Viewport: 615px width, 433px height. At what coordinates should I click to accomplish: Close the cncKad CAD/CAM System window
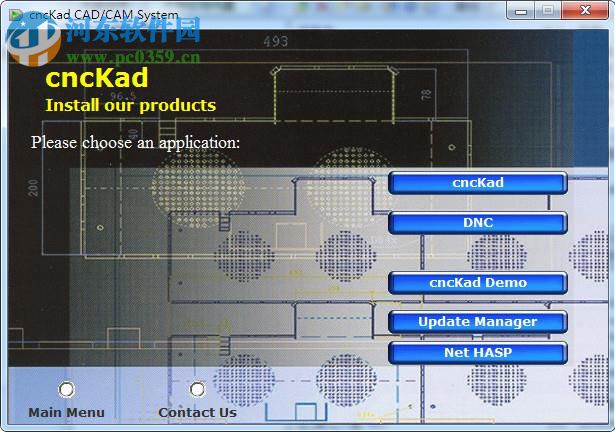[x=585, y=10]
